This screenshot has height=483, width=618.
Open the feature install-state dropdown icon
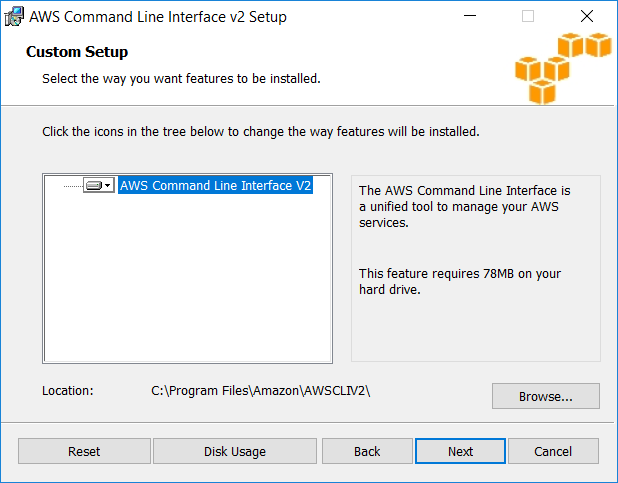[x=99, y=185]
